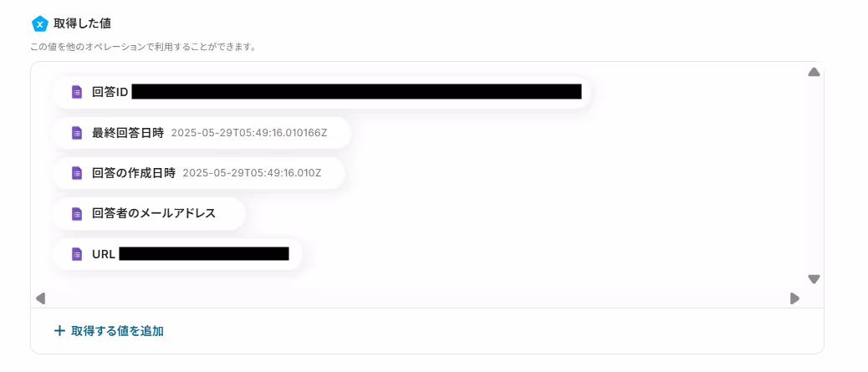This screenshot has height=372, width=868.
Task: Select the timestamp 2025-05-29T05:49:16.010166Z
Action: (x=249, y=133)
